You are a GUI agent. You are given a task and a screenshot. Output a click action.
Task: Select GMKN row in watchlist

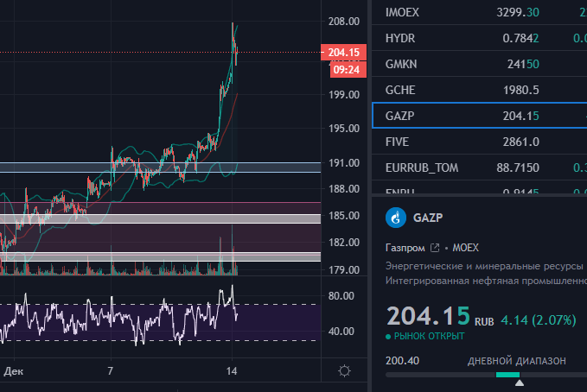tap(479, 64)
